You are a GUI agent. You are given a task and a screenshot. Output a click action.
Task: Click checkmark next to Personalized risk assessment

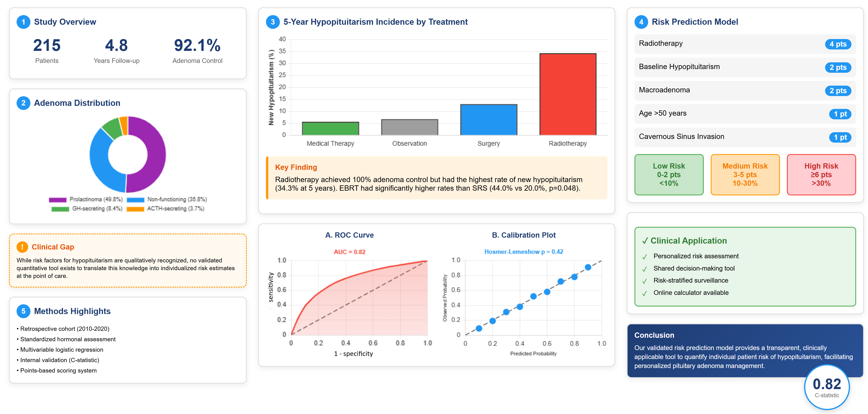(x=645, y=257)
